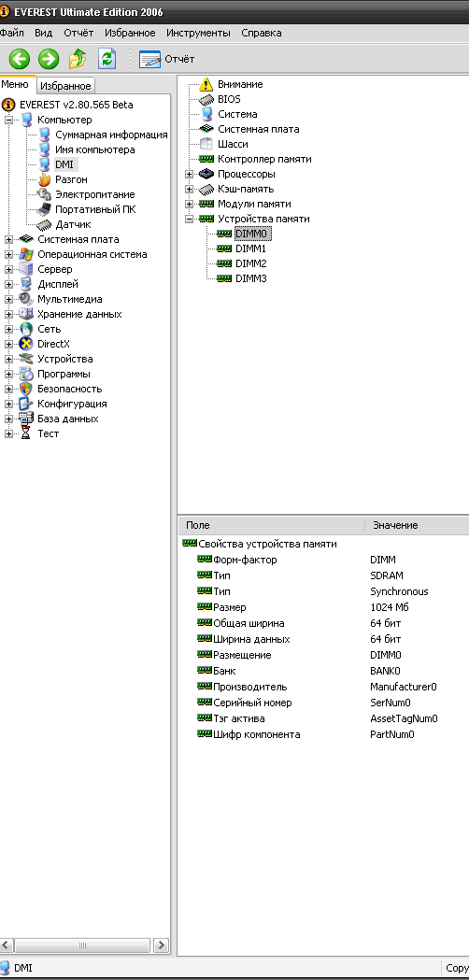
Task: Click the green Forward arrow toolbar icon
Action: 49,60
